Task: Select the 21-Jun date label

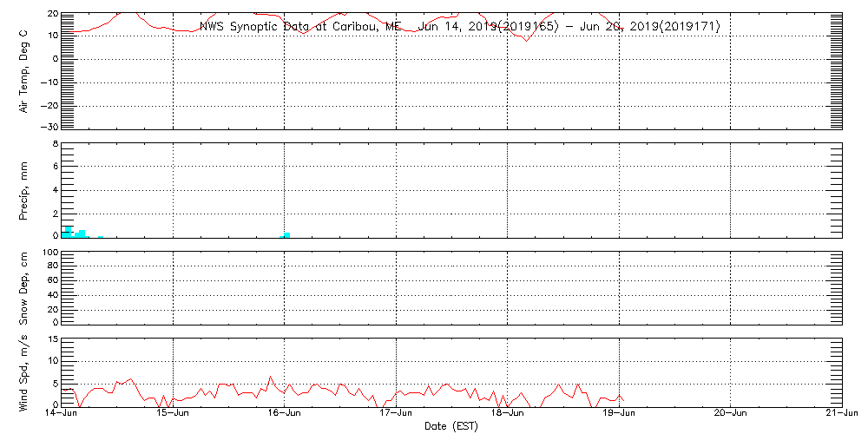Action: [841, 414]
